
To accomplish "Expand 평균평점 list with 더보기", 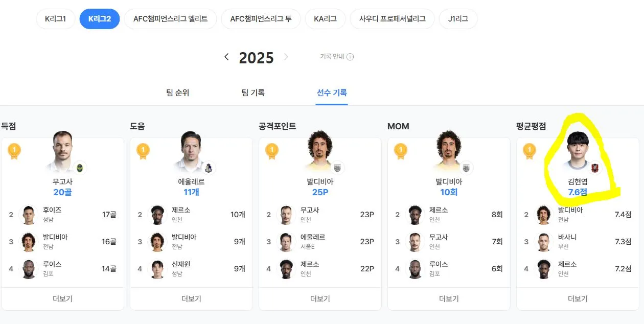I will click(578, 299).
